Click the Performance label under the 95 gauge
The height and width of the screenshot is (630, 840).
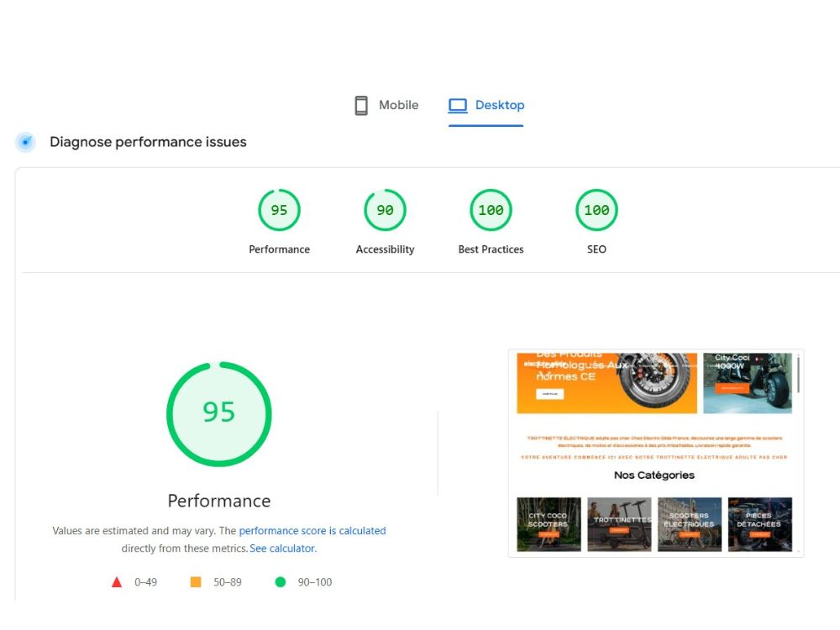click(x=279, y=249)
